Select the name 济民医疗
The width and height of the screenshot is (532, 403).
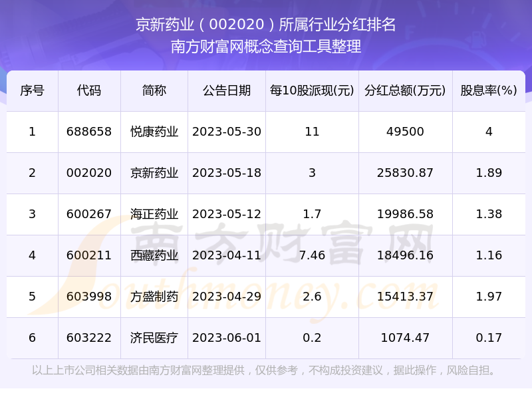pos(154,338)
